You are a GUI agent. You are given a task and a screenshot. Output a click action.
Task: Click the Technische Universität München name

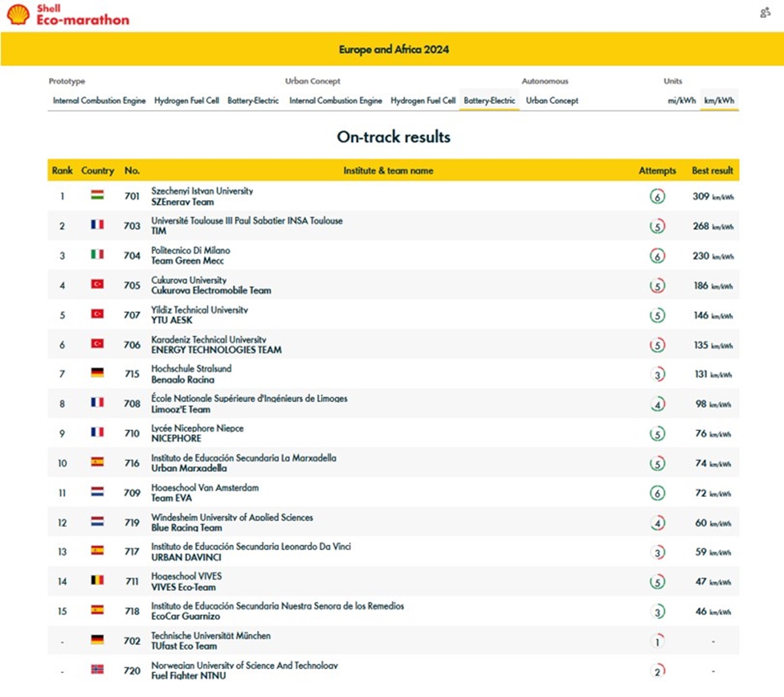click(211, 636)
